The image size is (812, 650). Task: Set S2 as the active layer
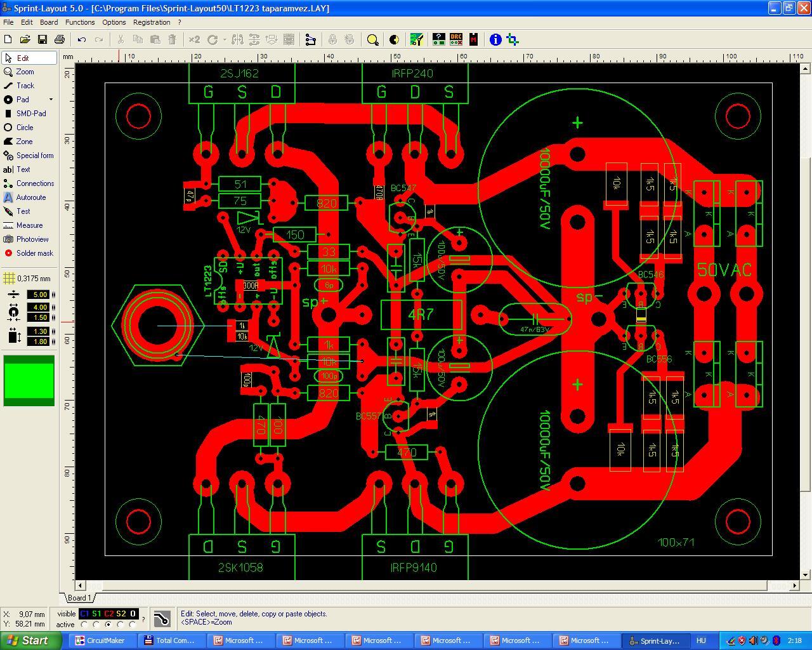[121, 625]
